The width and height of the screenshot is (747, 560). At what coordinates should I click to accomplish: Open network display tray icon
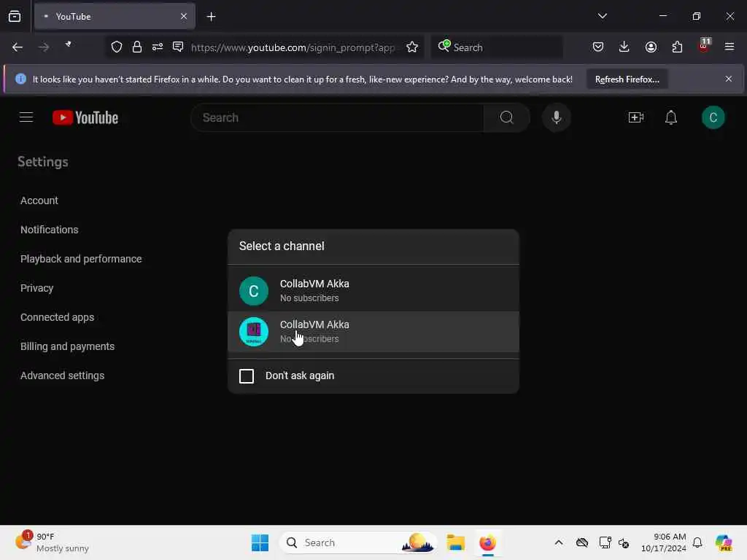coord(605,542)
